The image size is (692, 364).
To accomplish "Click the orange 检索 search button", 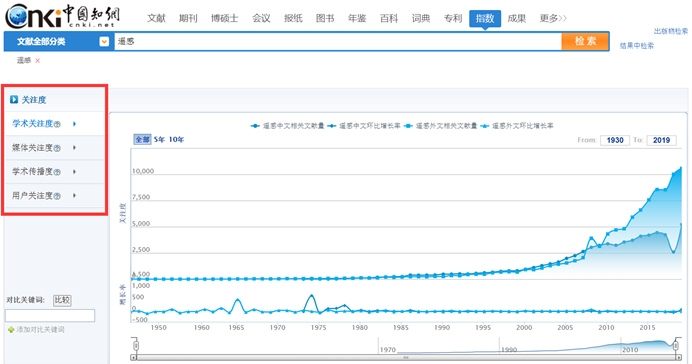I will pyautogui.click(x=585, y=41).
